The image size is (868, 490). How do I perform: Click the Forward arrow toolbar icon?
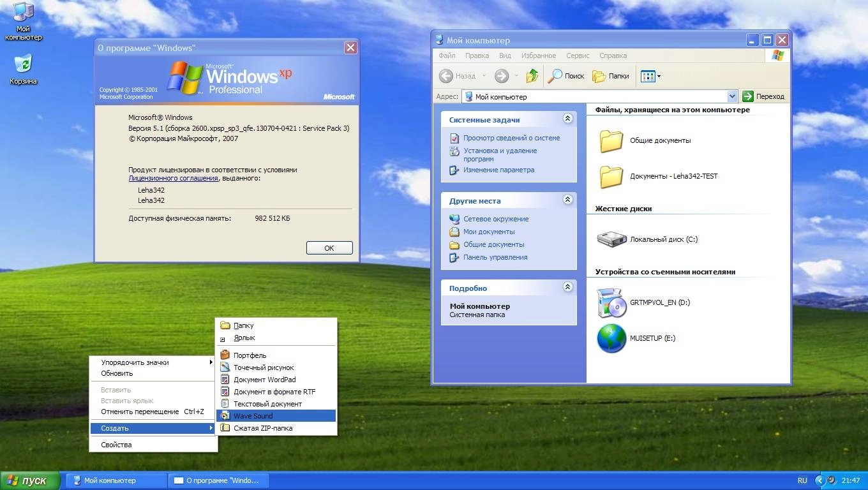(x=502, y=76)
